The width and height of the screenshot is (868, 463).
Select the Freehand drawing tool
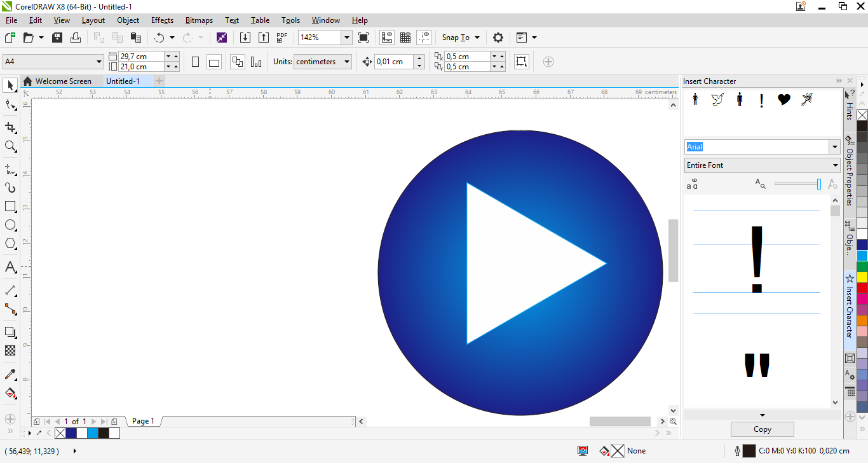[x=10, y=169]
